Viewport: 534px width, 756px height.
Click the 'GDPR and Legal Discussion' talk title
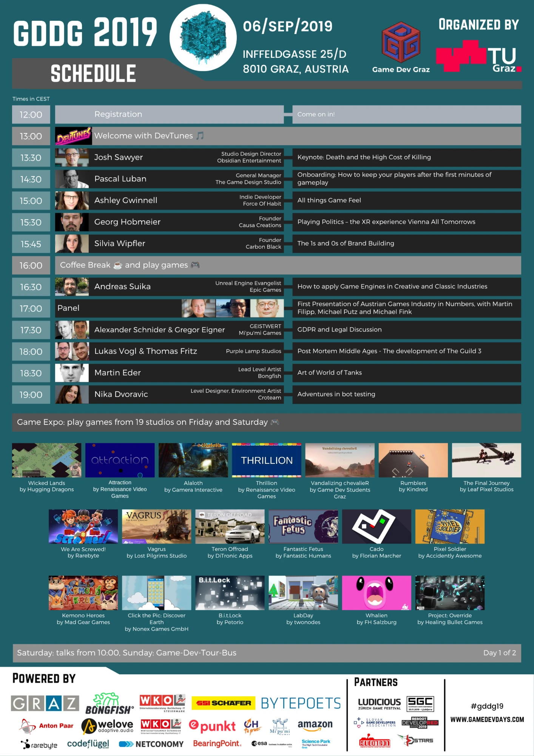pos(340,330)
